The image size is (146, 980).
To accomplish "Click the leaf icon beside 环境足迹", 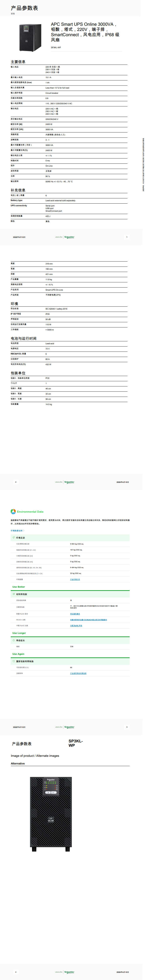I will (14, 538).
